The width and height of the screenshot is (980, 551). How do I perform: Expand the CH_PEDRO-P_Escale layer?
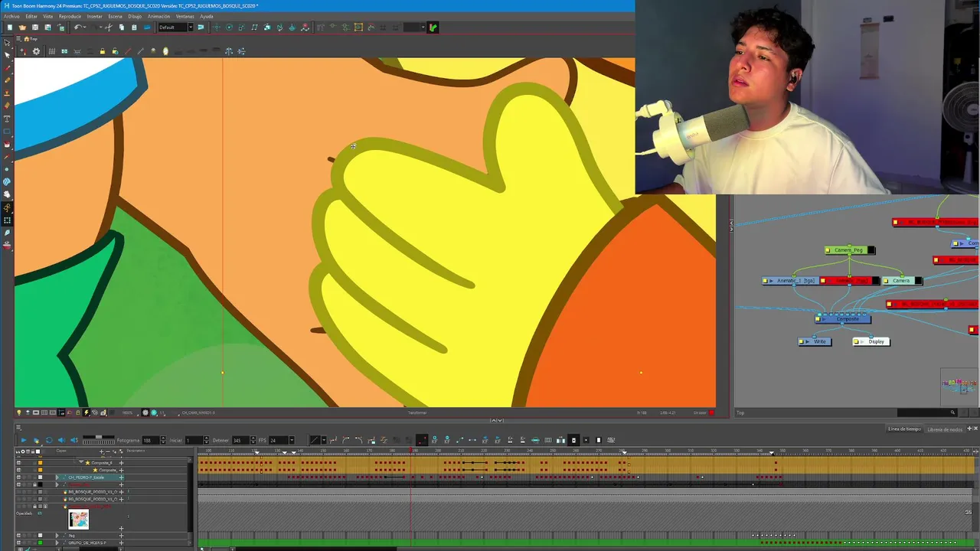57,477
